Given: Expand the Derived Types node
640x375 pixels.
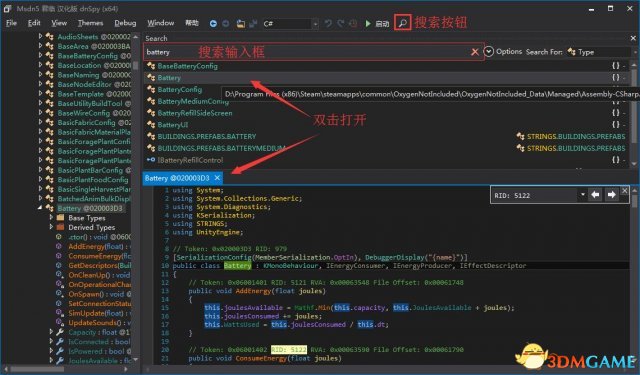Looking at the screenshot, I should click(x=51, y=227).
